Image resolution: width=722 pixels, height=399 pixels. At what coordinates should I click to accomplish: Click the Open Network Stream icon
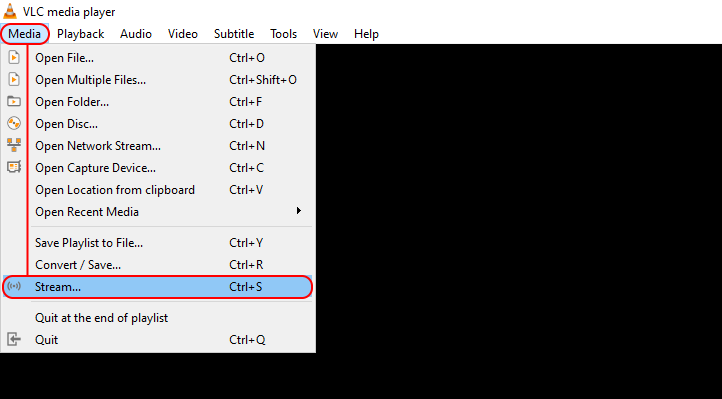coord(14,145)
